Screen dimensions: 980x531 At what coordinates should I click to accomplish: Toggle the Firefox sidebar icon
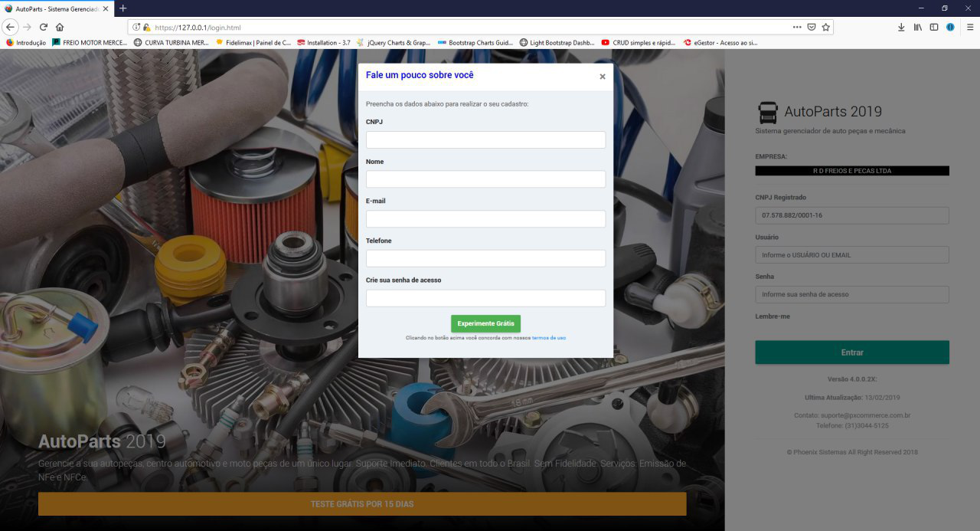934,27
